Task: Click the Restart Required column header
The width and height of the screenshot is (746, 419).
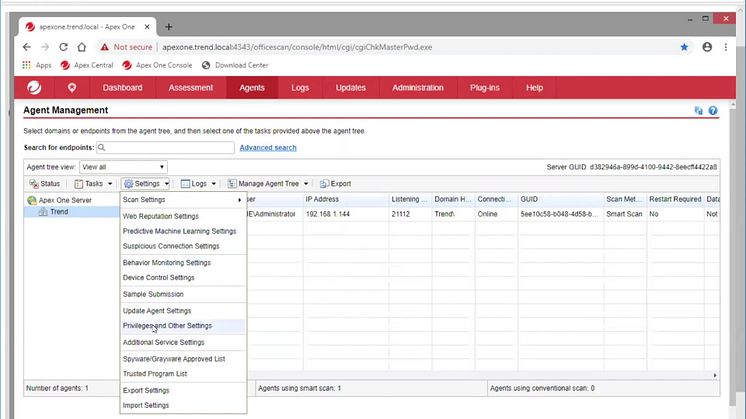Action: click(x=675, y=199)
